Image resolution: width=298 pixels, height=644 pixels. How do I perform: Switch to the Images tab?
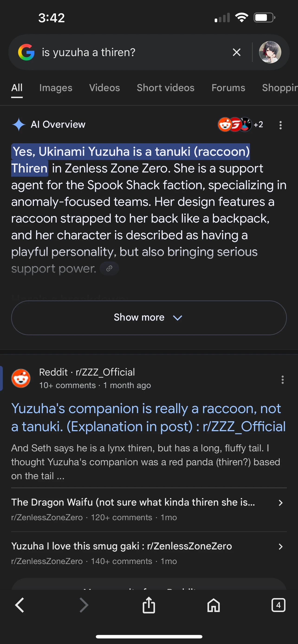[x=55, y=88]
